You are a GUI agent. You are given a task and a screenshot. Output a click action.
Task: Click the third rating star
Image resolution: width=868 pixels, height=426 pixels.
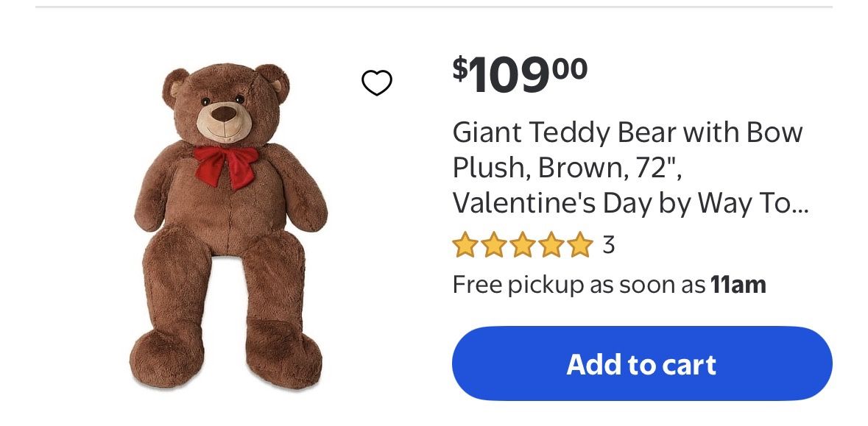tap(522, 245)
